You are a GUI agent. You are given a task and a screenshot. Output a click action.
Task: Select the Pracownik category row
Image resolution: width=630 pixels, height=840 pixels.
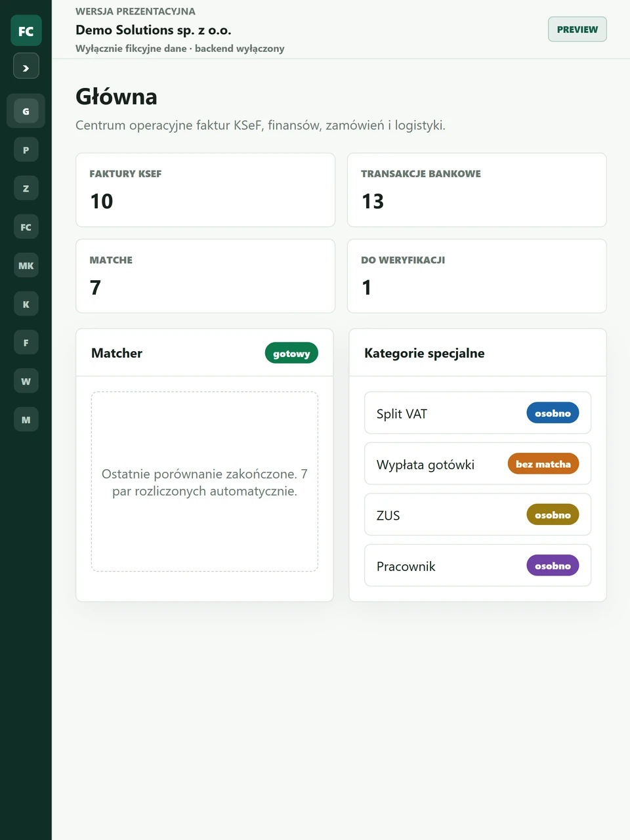478,566
